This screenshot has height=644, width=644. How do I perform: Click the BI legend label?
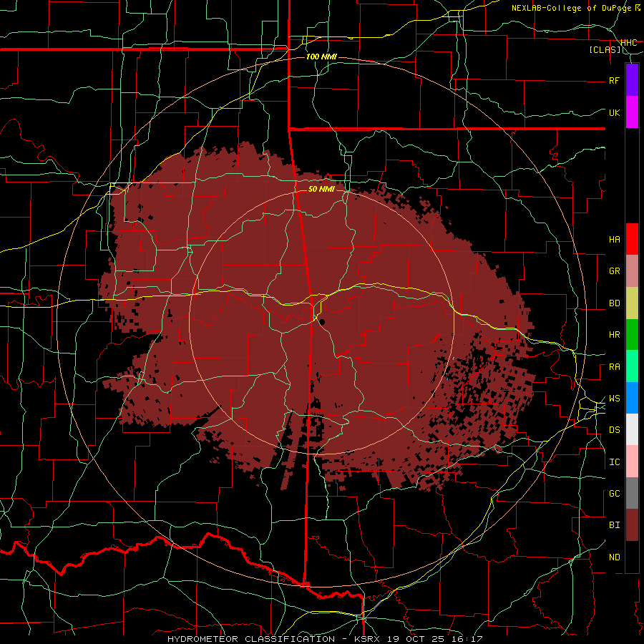[x=614, y=525]
